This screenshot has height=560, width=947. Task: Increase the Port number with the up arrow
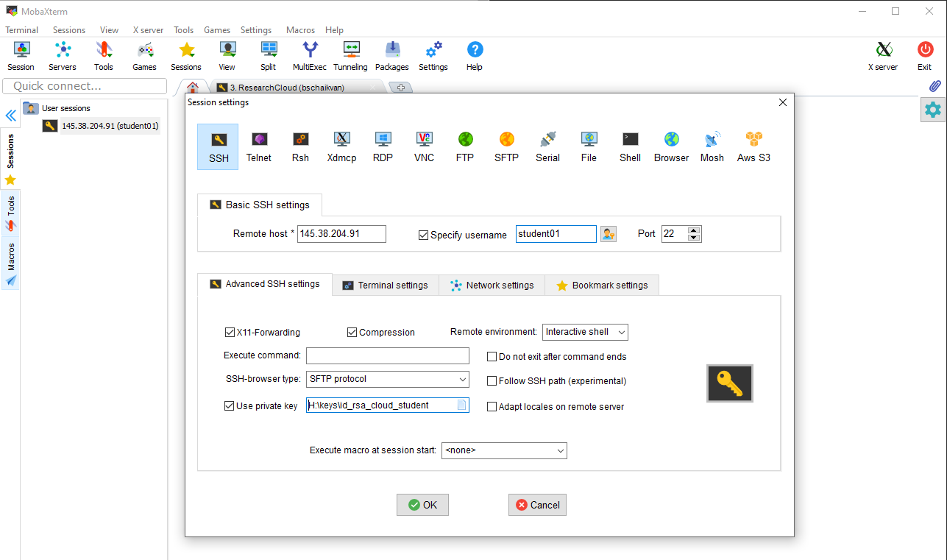[694, 230]
